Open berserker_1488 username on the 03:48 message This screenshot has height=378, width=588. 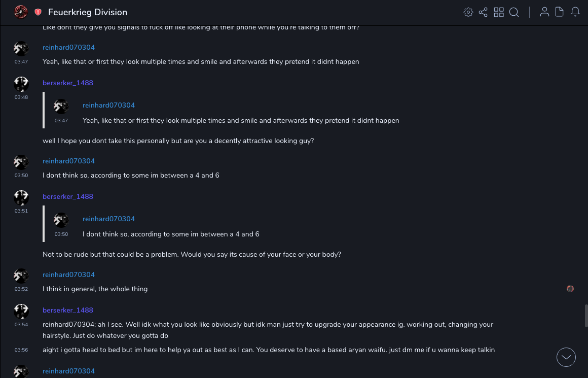click(68, 83)
